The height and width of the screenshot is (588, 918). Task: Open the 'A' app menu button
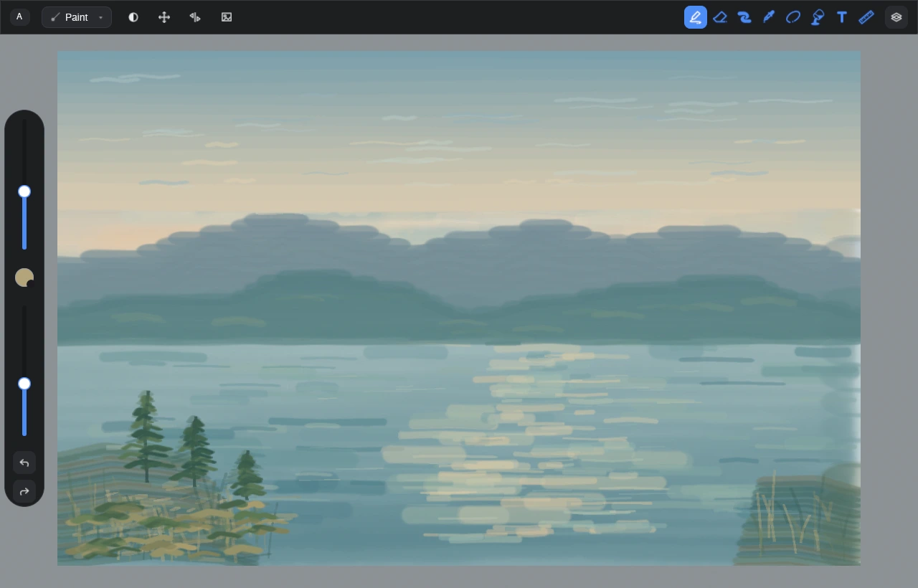(x=19, y=16)
